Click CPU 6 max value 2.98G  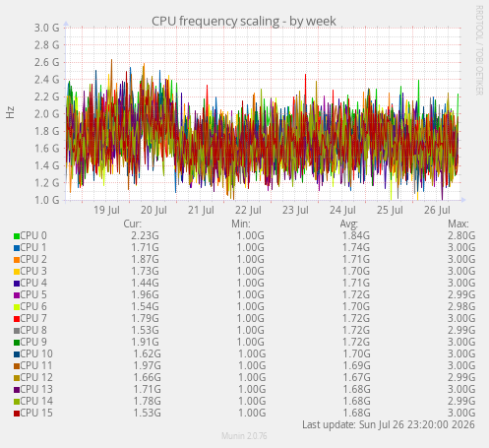(x=461, y=306)
